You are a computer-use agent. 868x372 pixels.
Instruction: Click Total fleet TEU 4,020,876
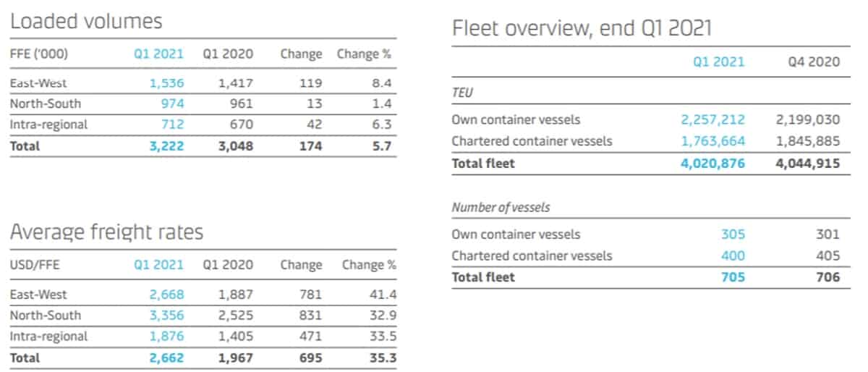click(x=712, y=164)
